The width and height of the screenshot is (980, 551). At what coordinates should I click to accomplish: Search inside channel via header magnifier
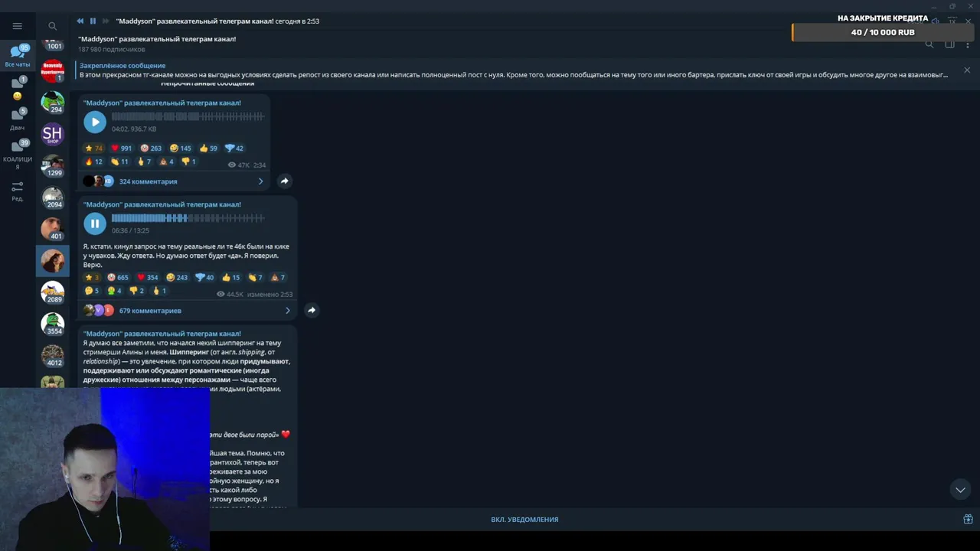click(929, 44)
